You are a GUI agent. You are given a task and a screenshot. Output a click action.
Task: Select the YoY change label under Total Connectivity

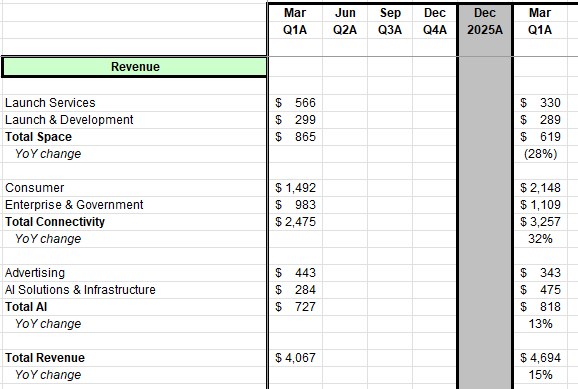[48, 239]
